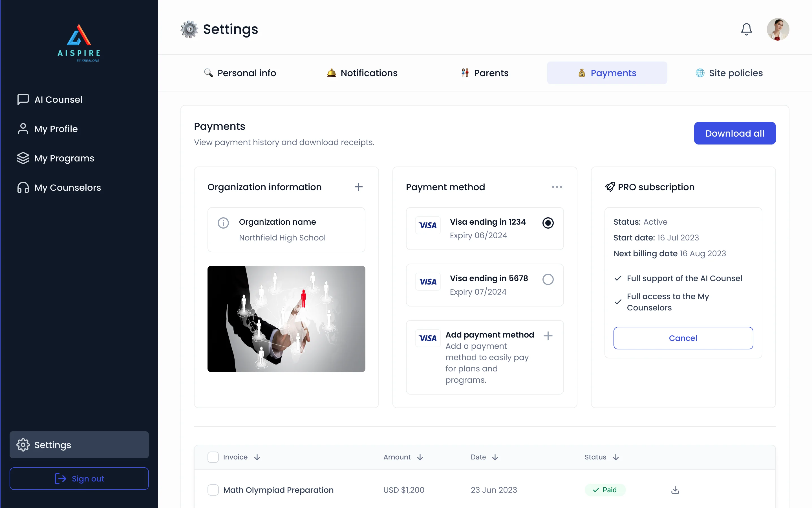The height and width of the screenshot is (508, 812).
Task: Sort by Invoice column arrow
Action: tap(257, 457)
